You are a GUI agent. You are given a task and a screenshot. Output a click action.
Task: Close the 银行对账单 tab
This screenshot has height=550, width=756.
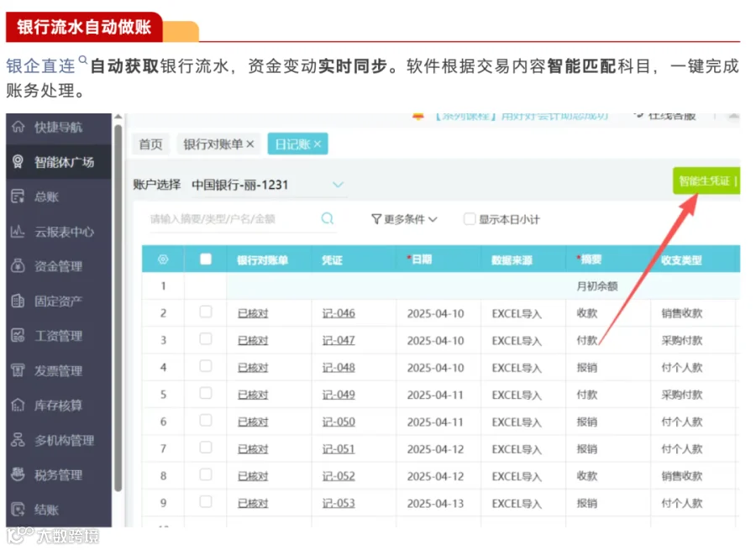pos(250,144)
